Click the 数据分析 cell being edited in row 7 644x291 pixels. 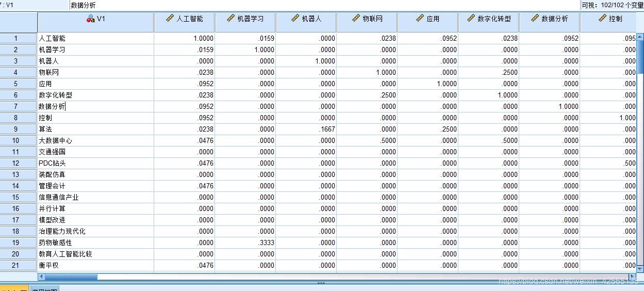pyautogui.click(x=96, y=106)
